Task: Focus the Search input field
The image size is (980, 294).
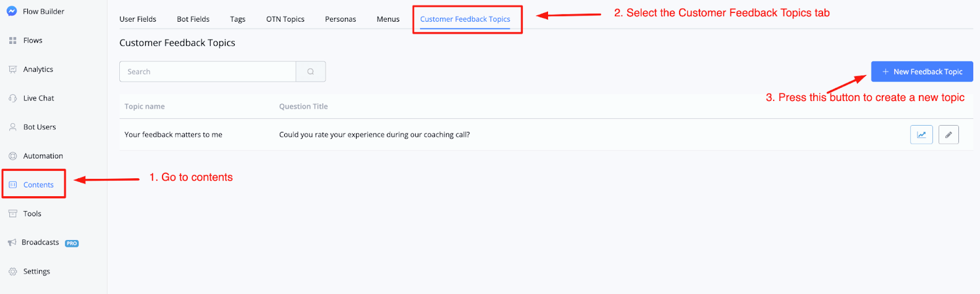Action: tap(208, 72)
